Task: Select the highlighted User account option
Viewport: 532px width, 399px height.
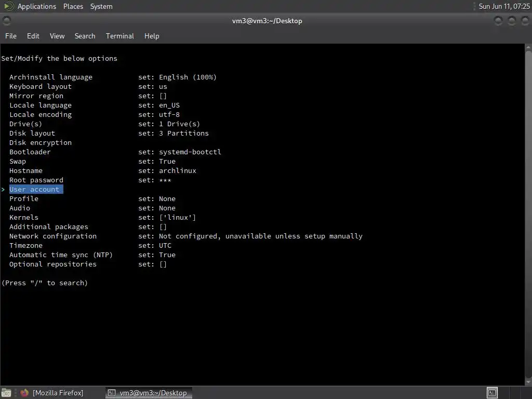Action: click(x=36, y=189)
